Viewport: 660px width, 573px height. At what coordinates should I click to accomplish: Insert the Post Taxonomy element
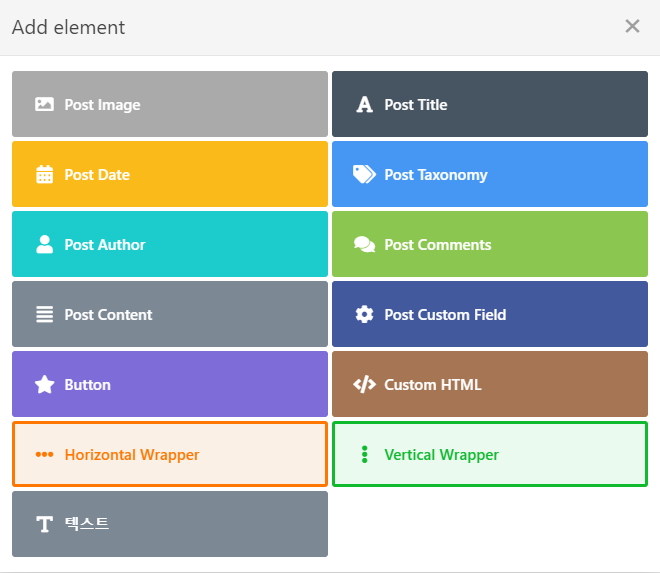coord(489,174)
